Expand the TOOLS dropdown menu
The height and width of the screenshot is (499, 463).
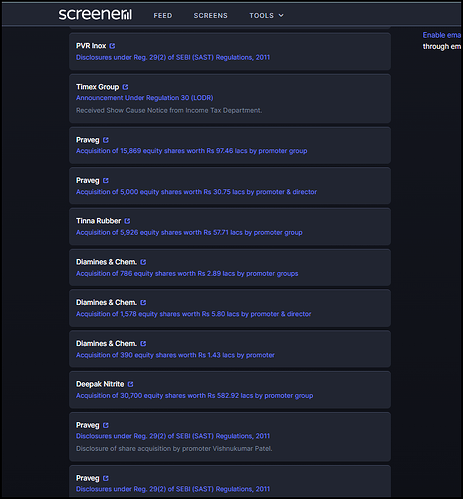coord(266,16)
